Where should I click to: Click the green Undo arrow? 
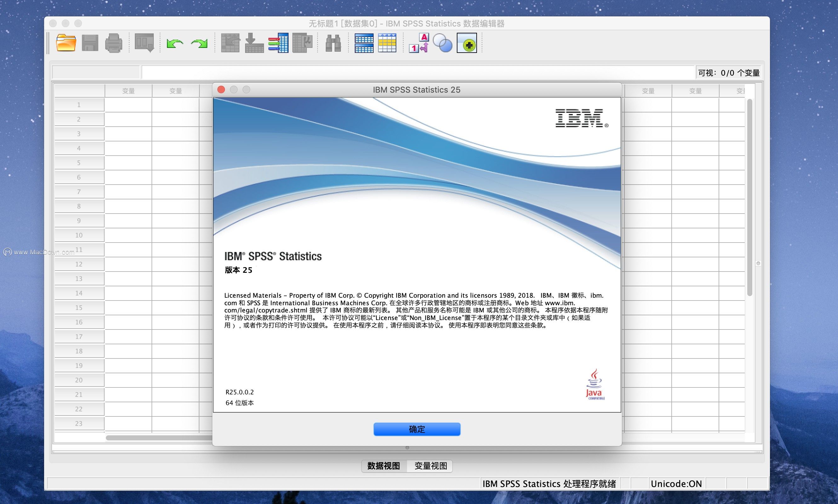click(175, 43)
